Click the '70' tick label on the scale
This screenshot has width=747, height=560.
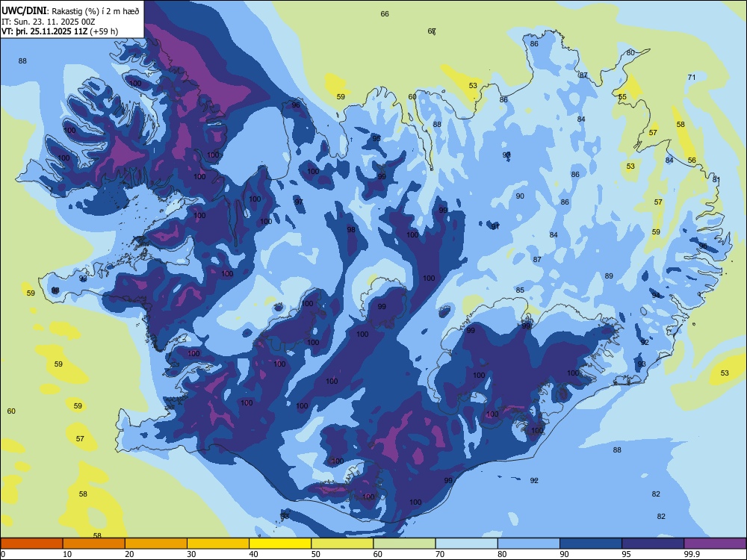point(440,554)
